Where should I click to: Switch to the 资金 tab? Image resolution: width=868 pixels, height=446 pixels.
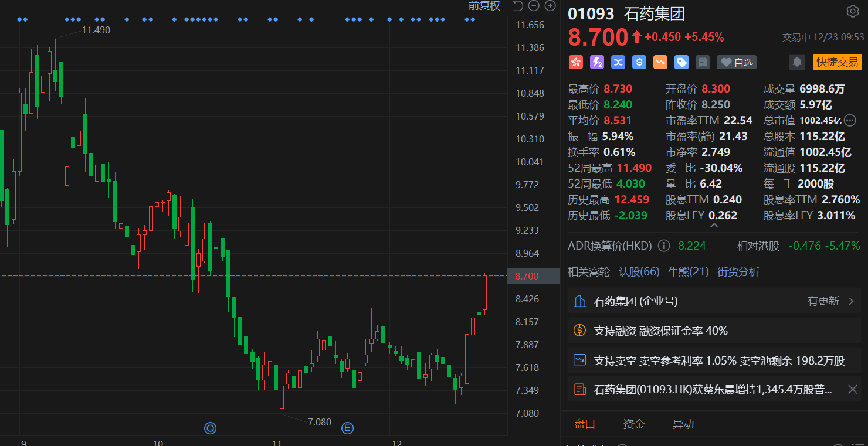633,424
